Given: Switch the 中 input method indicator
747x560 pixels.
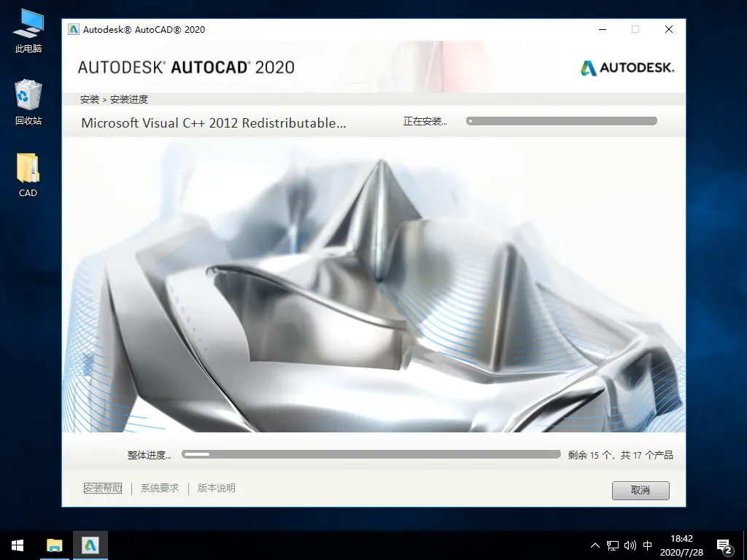Looking at the screenshot, I should [x=648, y=545].
